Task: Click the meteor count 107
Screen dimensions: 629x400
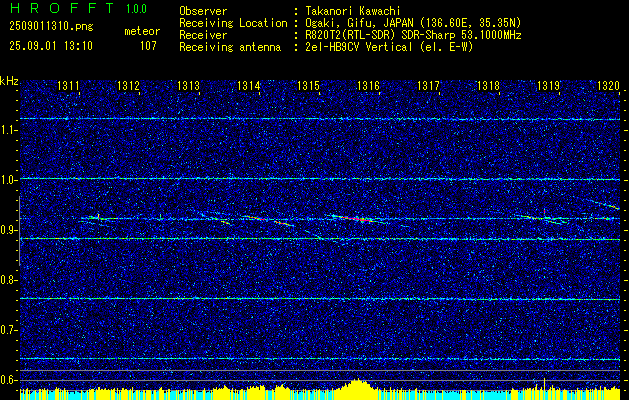Action: (x=148, y=46)
